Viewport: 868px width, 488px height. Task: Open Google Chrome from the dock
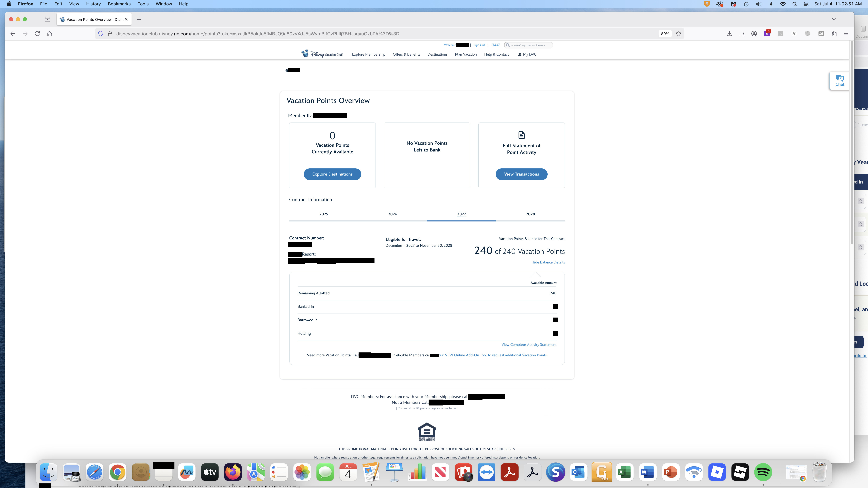click(118, 472)
